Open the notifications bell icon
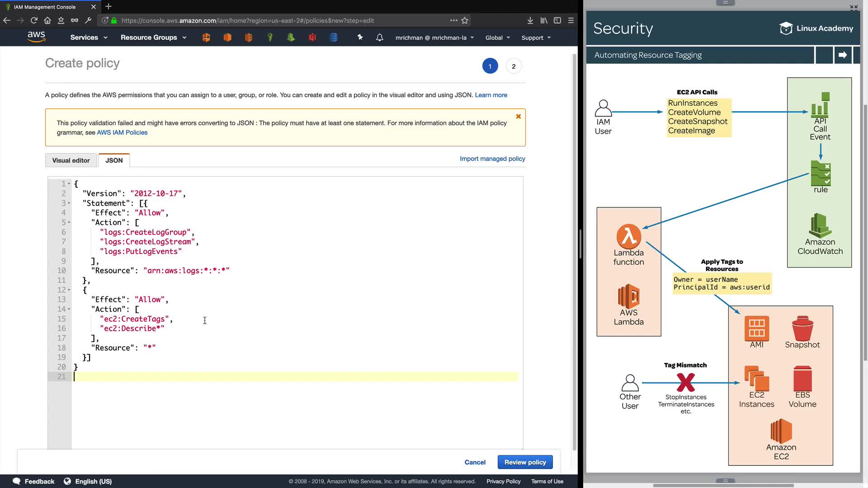The image size is (868, 488). tap(380, 38)
